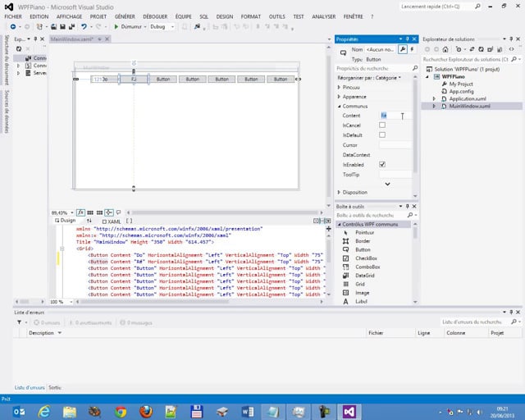Click the View Code icon in Solution Explorer
The image size is (525, 420).
[x=511, y=49]
